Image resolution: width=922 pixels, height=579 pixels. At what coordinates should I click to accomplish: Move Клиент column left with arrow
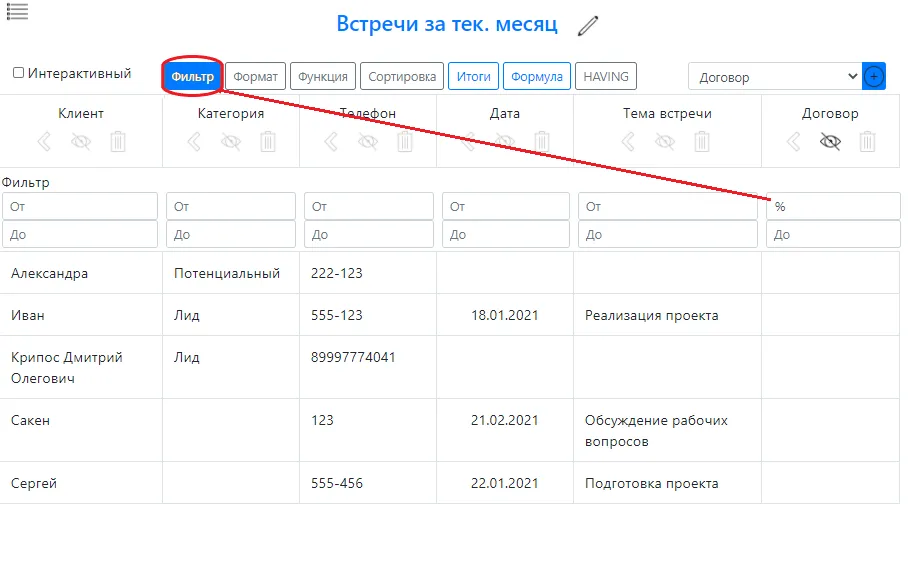[x=44, y=142]
